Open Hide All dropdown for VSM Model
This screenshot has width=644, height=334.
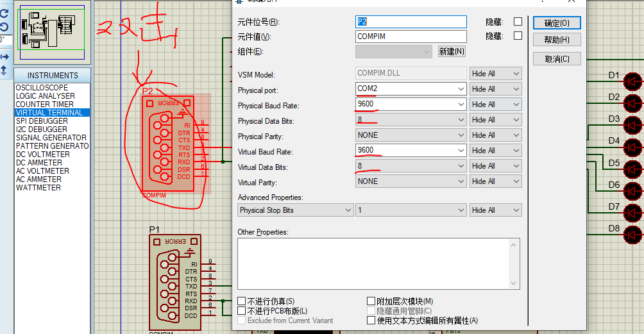(x=496, y=74)
